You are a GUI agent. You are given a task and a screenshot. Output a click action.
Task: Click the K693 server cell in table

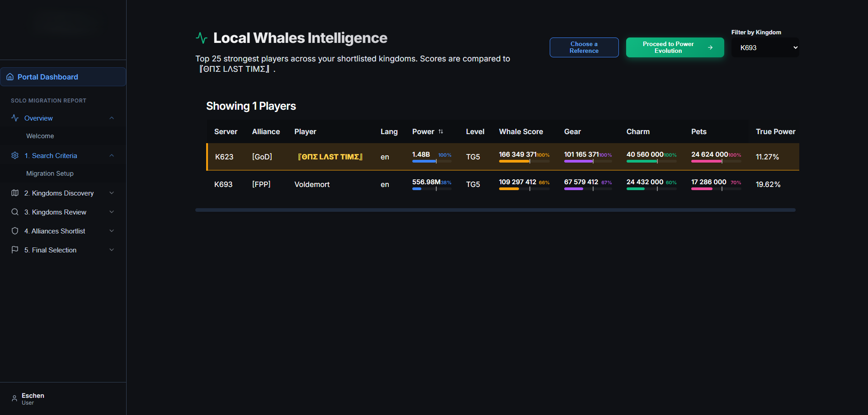click(223, 184)
